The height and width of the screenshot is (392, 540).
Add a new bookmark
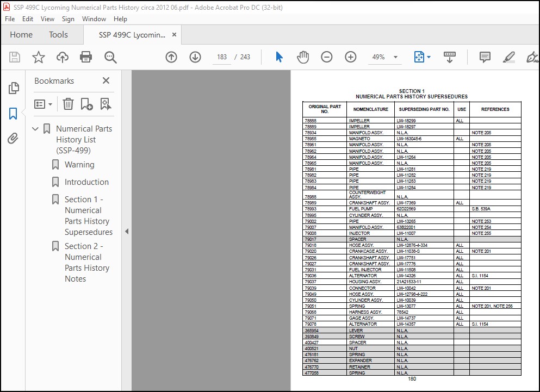click(86, 104)
